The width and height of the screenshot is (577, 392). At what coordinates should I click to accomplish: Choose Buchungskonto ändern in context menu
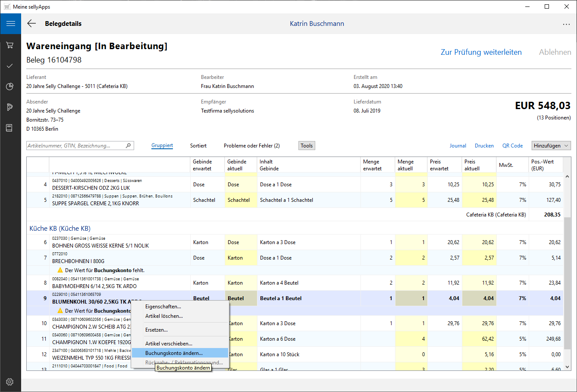174,353
